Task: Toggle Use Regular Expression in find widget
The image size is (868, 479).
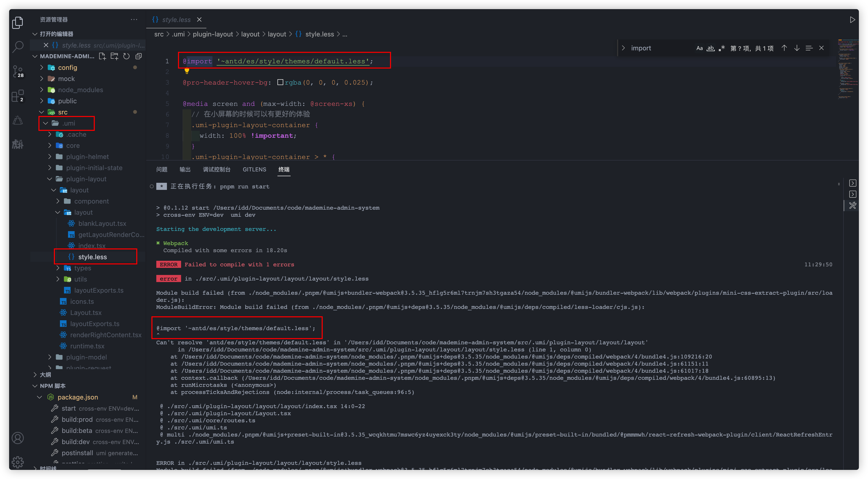Action: [721, 48]
